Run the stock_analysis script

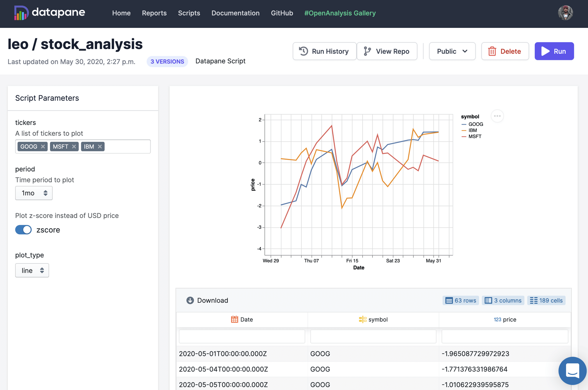click(554, 51)
